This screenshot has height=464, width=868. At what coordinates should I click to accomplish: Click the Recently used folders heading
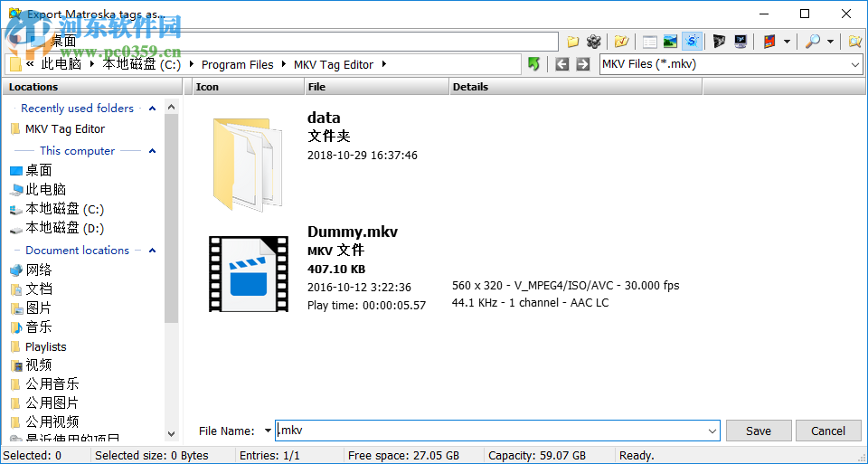78,109
